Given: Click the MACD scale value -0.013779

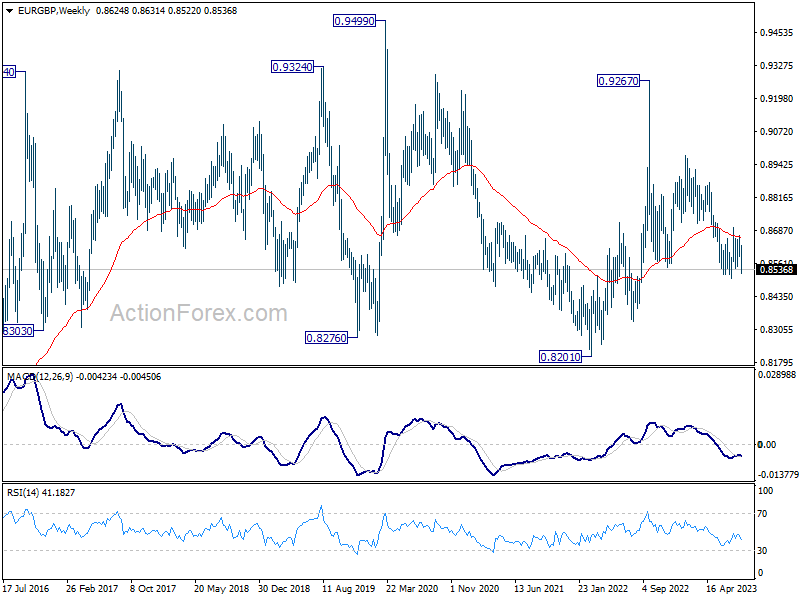Looking at the screenshot, I should point(778,474).
